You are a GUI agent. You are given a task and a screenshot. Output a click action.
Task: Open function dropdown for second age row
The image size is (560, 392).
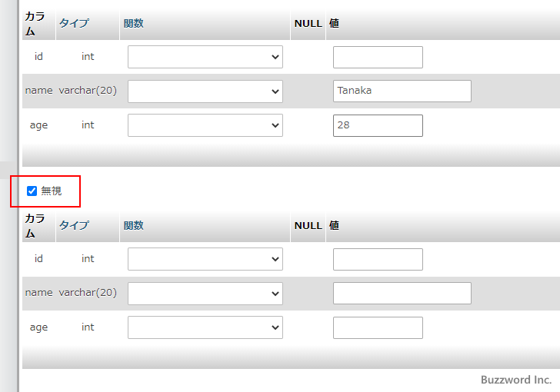(x=205, y=327)
